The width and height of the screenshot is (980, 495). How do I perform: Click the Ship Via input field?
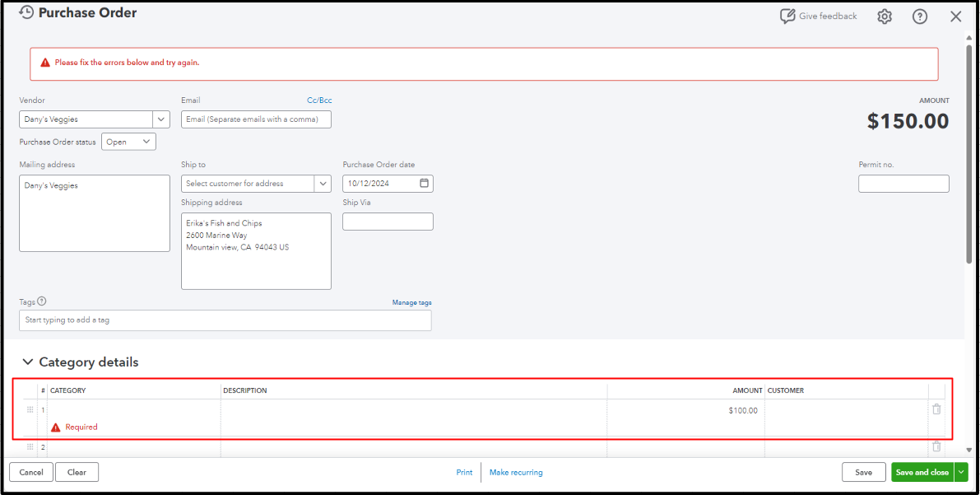tap(388, 222)
